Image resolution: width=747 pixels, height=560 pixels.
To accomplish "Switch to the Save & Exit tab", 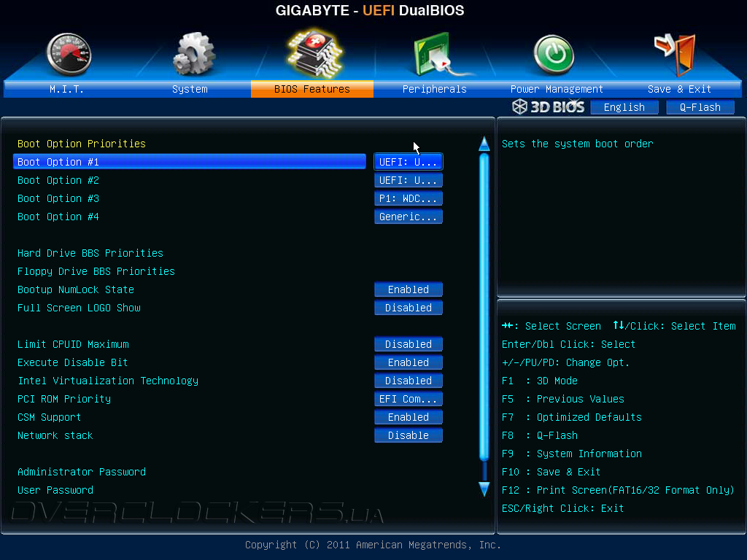I will [x=679, y=89].
